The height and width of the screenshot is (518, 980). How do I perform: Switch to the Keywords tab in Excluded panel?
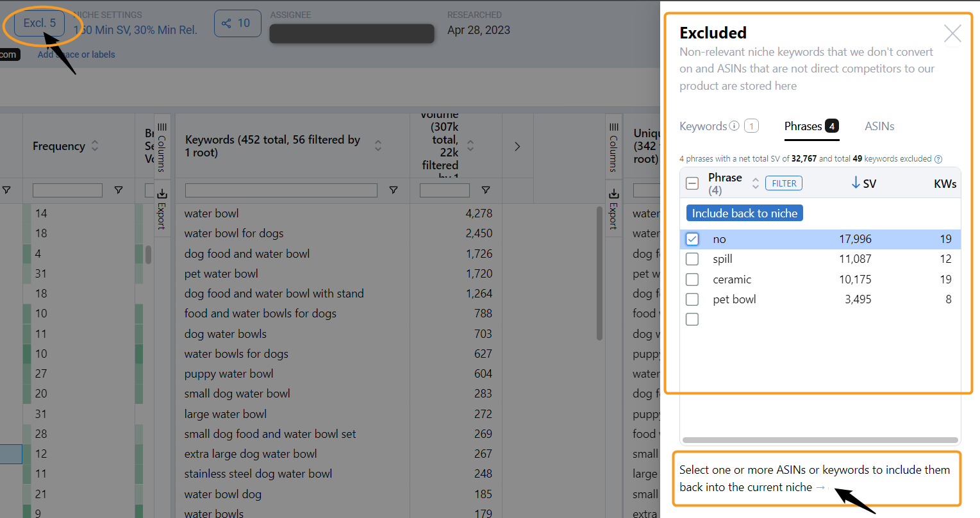click(x=703, y=126)
